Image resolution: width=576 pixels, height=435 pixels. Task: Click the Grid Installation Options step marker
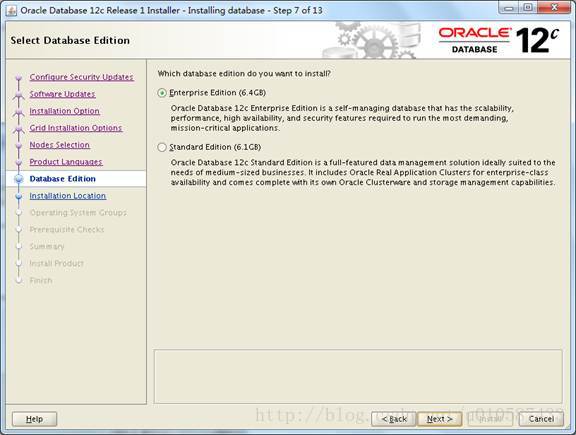coord(19,129)
